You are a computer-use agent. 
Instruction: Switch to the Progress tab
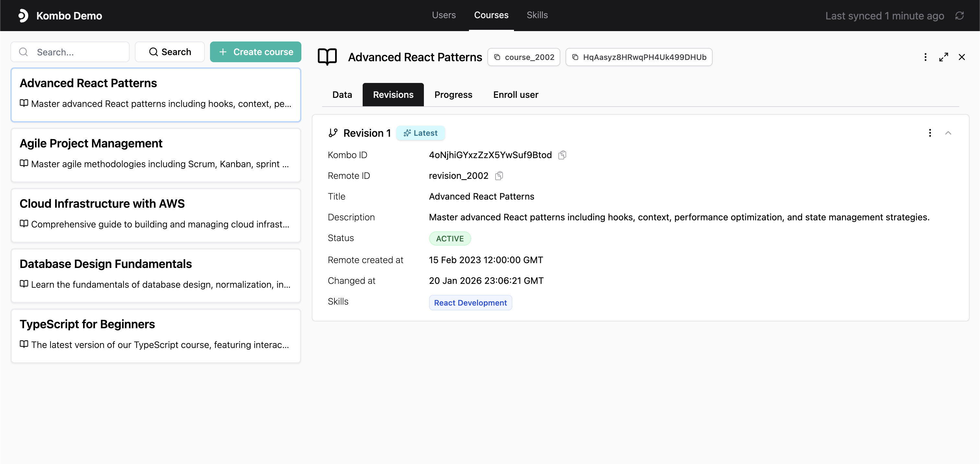(x=453, y=95)
